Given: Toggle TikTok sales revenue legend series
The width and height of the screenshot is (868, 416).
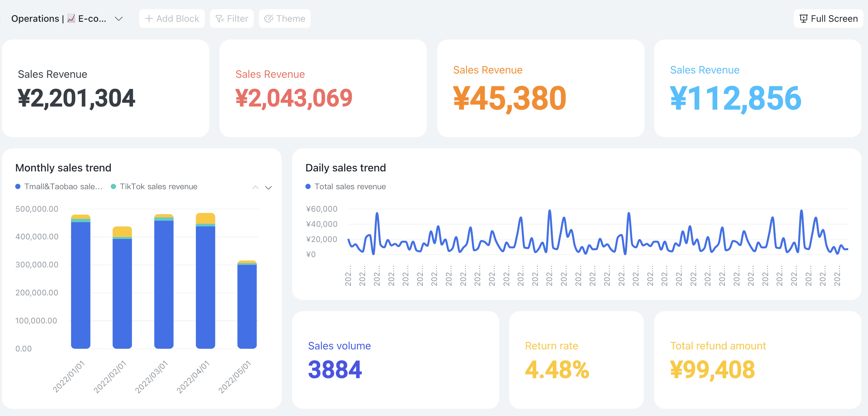Looking at the screenshot, I should (x=158, y=187).
